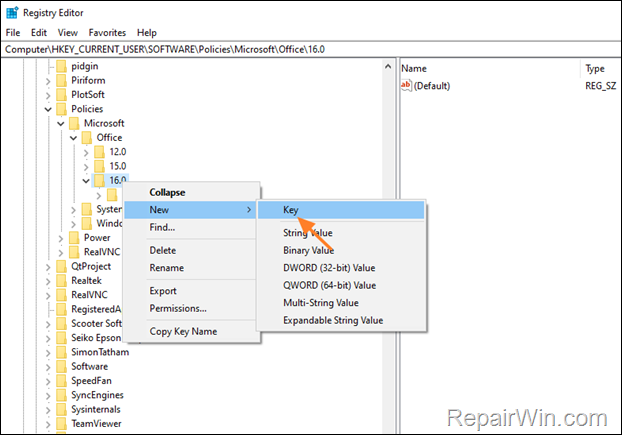622x435 pixels.
Task: Create a new Binary Value
Action: click(341, 250)
